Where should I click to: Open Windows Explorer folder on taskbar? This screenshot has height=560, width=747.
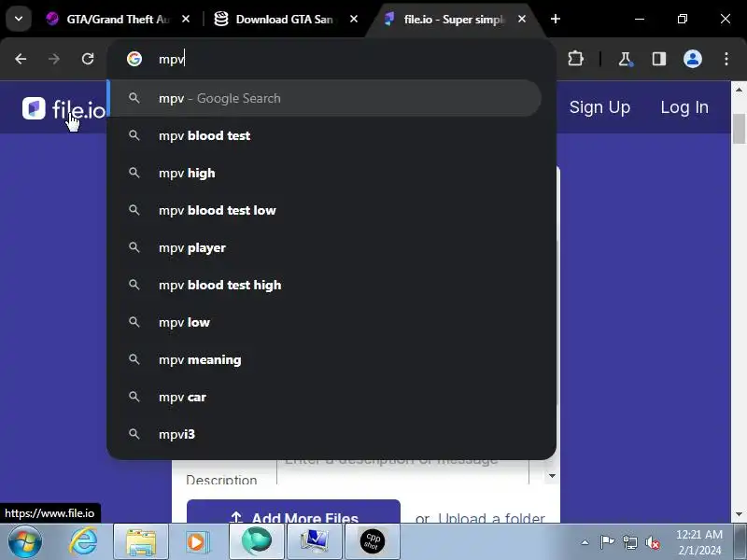141,542
